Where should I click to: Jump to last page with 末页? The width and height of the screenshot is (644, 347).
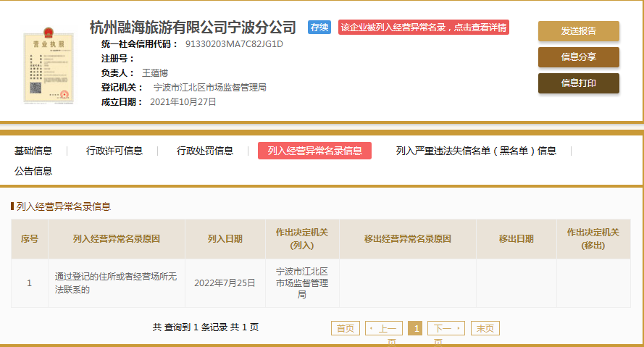(485, 328)
